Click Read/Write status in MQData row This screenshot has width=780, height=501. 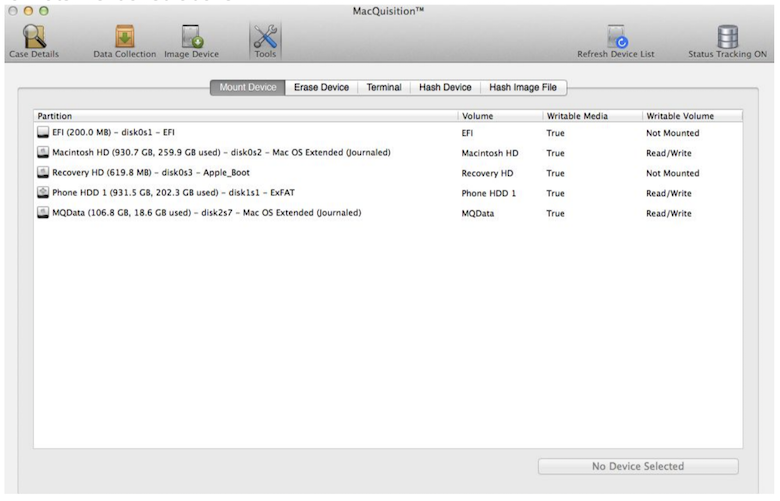[669, 213]
